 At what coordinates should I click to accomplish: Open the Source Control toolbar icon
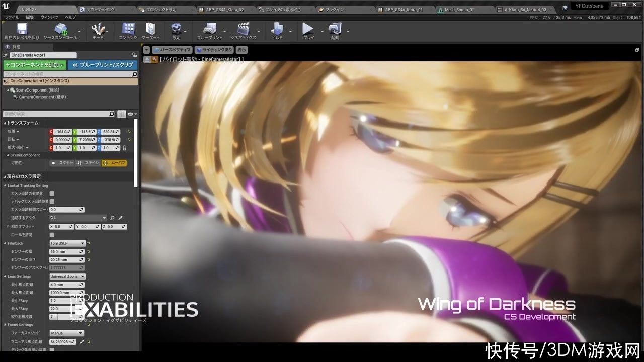tap(60, 29)
